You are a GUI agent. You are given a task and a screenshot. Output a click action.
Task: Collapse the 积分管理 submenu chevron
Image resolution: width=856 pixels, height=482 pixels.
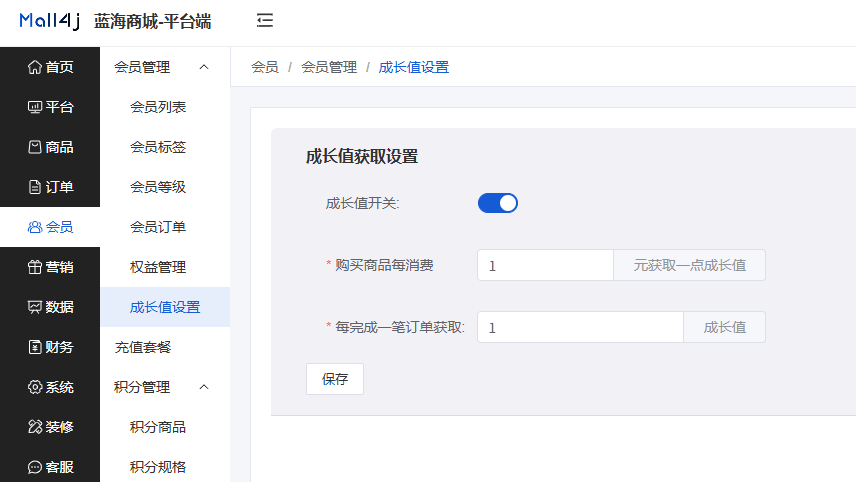click(204, 387)
